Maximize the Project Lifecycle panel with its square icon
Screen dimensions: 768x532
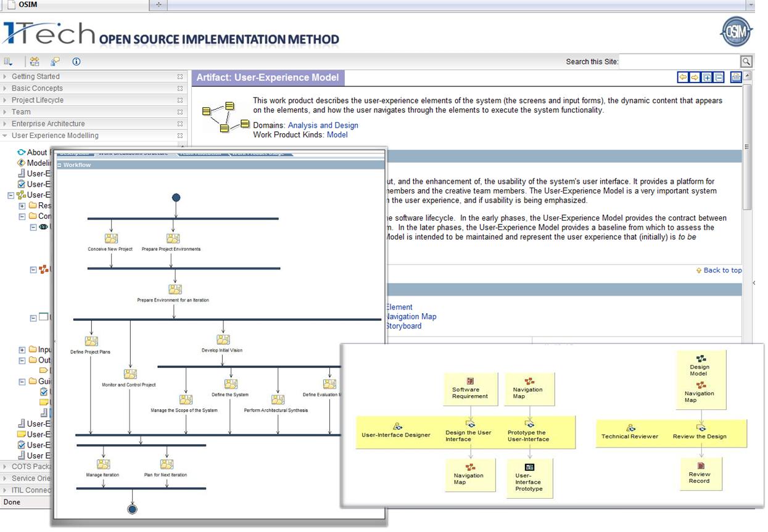180,100
